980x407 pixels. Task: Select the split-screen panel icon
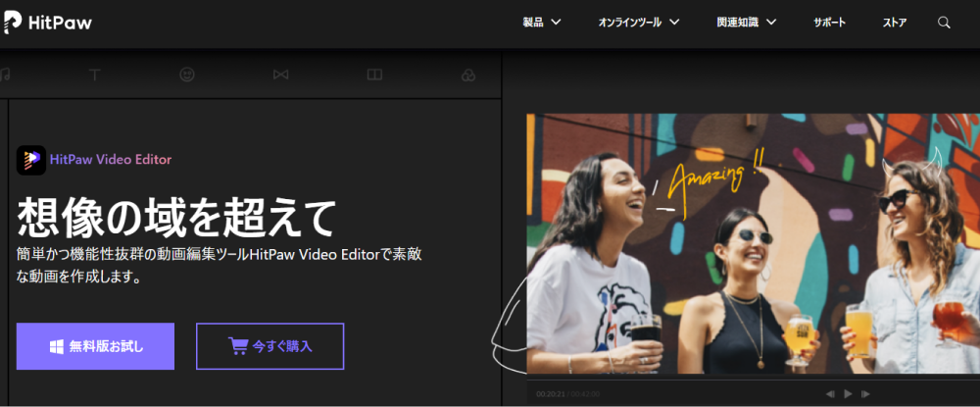(x=374, y=75)
